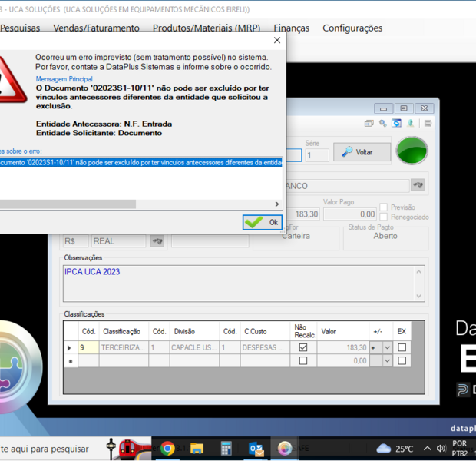
Task: Show hidden tray icons chevron
Action: pyautogui.click(x=427, y=449)
